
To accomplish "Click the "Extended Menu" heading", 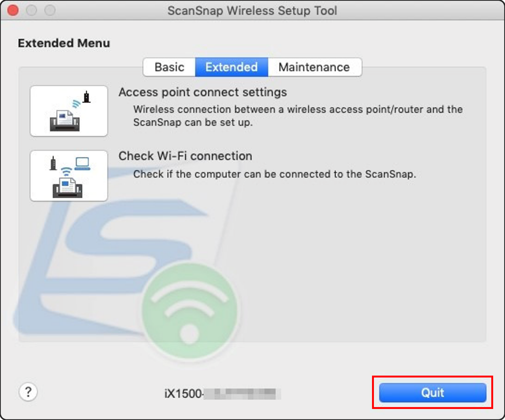I will click(64, 43).
